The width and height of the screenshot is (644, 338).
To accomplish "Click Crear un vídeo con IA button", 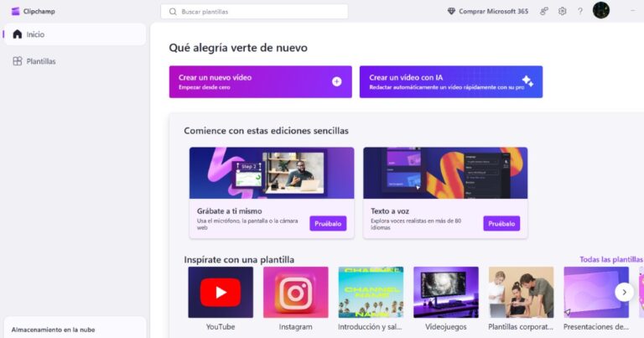I will [x=451, y=81].
